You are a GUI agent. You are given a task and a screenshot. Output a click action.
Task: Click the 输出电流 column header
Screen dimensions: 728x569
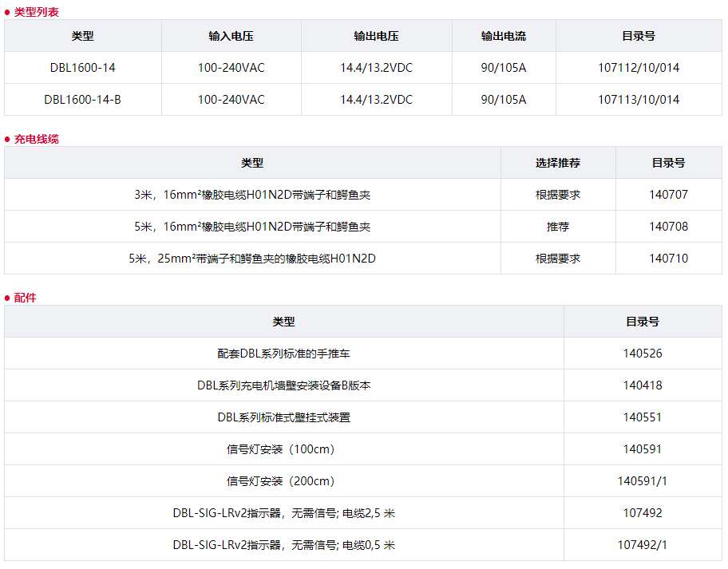pos(503,36)
